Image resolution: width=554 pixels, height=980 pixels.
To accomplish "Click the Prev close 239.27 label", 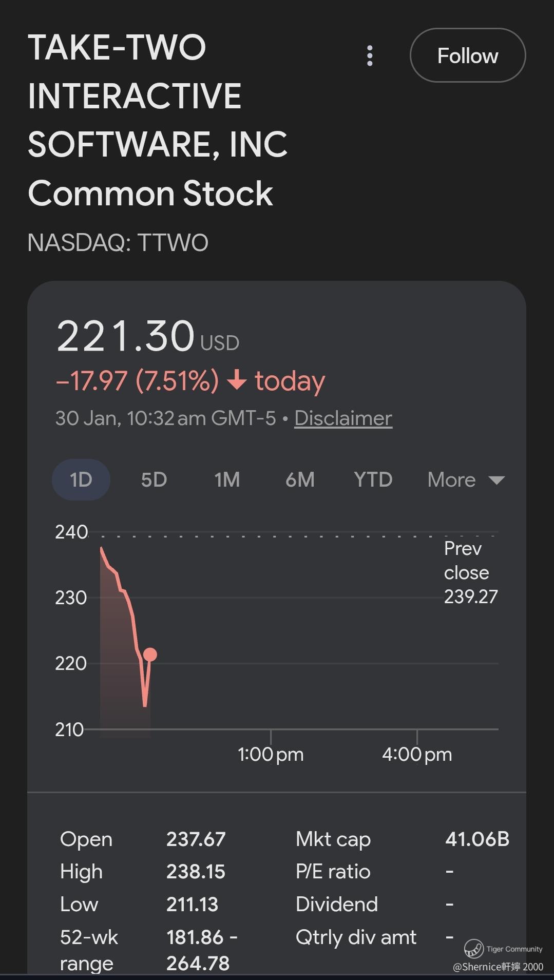I will point(470,572).
